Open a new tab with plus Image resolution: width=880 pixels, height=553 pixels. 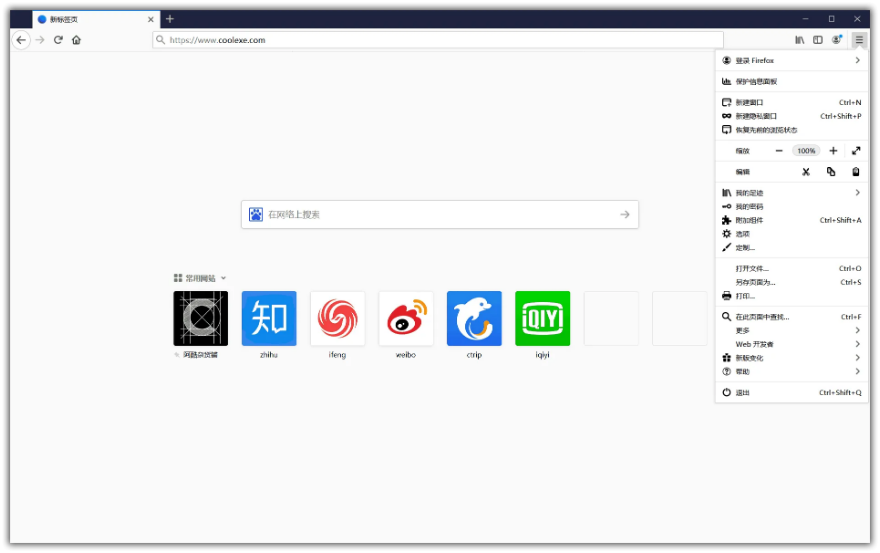pos(170,19)
